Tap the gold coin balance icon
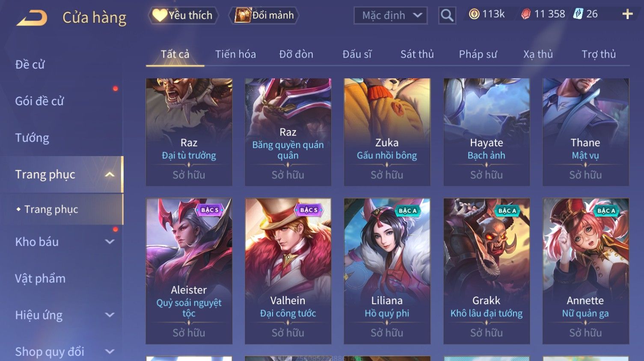This screenshot has width=644, height=361. (x=474, y=14)
